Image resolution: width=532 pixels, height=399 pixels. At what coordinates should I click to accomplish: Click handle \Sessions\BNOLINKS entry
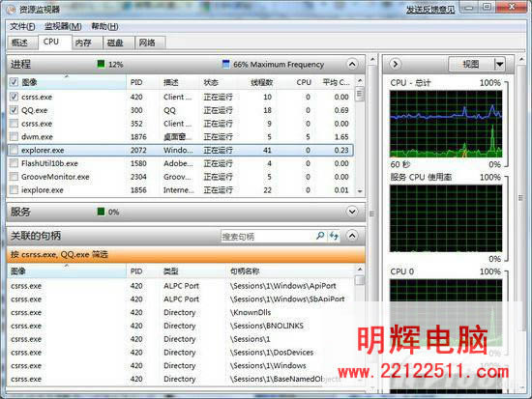(x=266, y=326)
